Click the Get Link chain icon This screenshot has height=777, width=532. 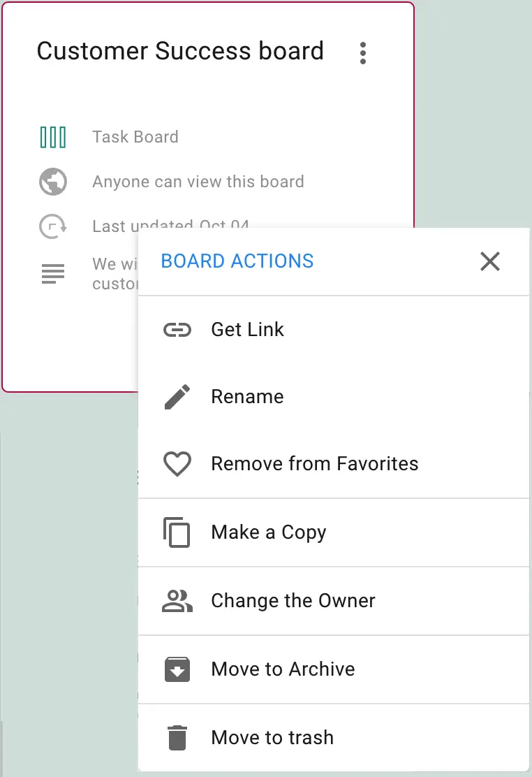click(x=177, y=330)
